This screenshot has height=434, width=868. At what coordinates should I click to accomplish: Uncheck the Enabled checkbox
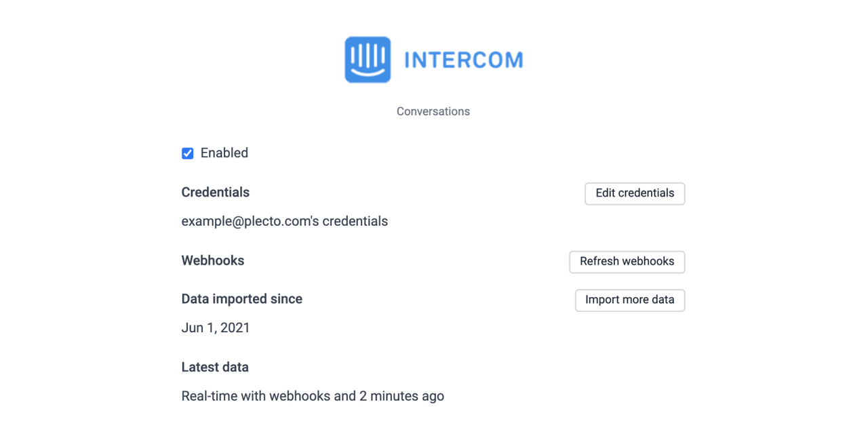tap(188, 153)
